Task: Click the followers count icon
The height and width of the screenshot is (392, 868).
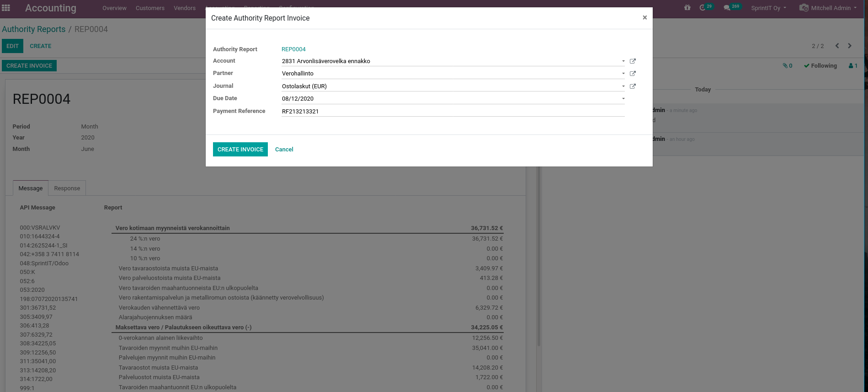Action: point(853,66)
